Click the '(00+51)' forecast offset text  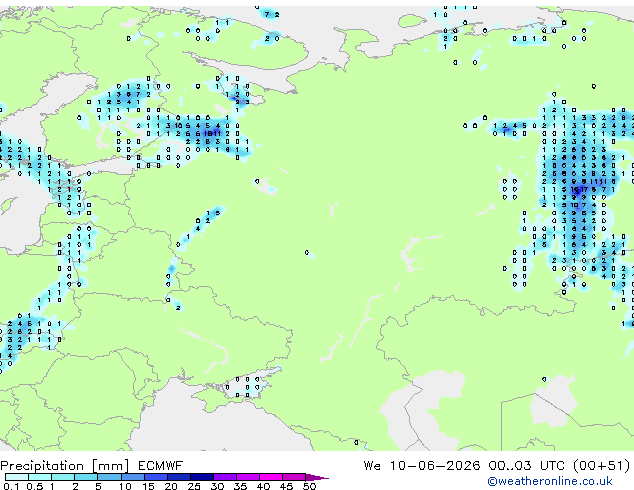601,466
